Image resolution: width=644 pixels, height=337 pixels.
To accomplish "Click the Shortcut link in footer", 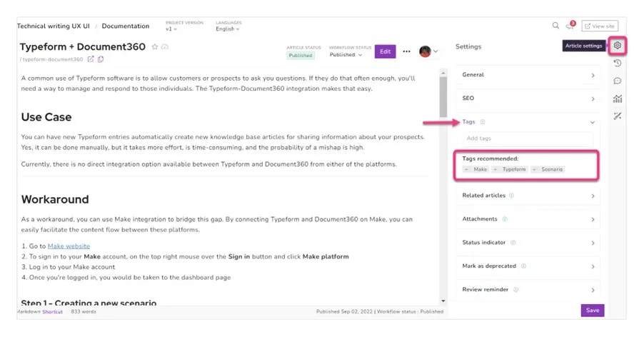I will tap(52, 311).
